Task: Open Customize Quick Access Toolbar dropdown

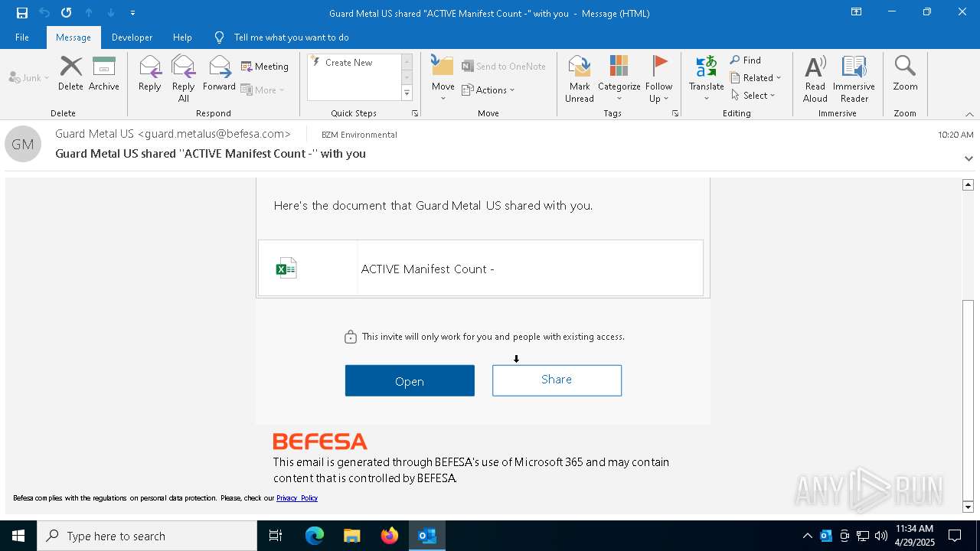Action: [x=132, y=13]
